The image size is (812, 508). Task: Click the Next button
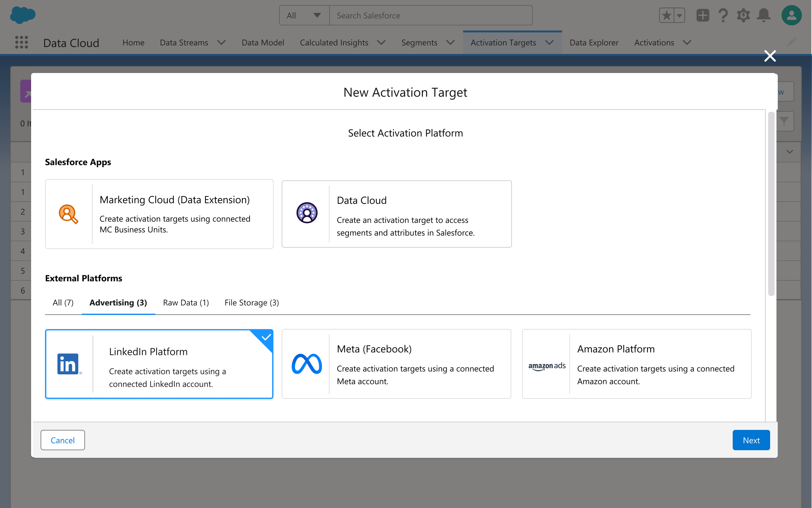751,440
